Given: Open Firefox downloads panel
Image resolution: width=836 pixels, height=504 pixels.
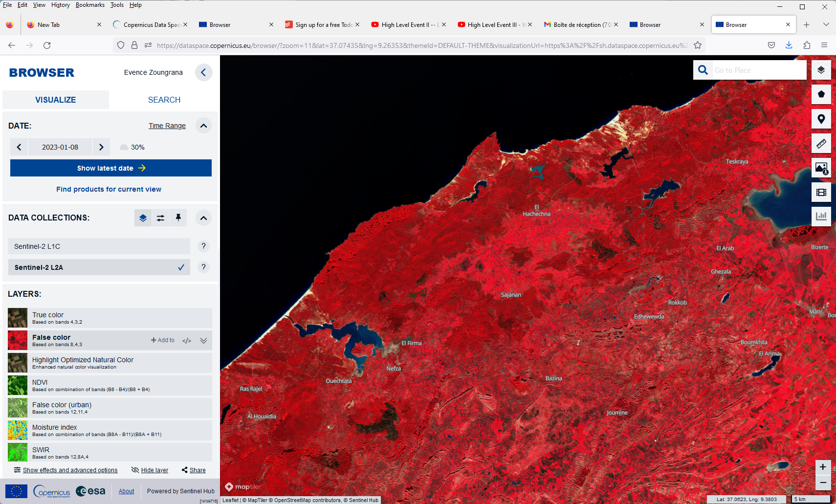Looking at the screenshot, I should click(789, 45).
